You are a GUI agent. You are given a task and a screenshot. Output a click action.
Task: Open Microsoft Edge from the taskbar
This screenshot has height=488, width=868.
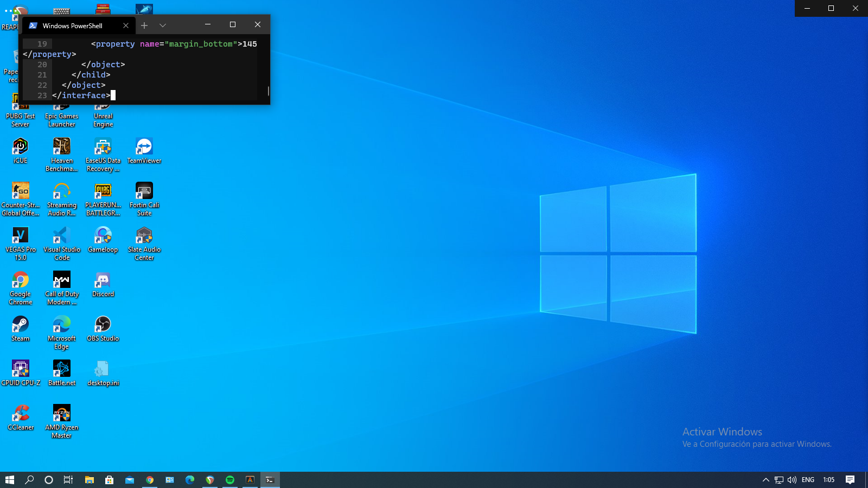pos(190,480)
